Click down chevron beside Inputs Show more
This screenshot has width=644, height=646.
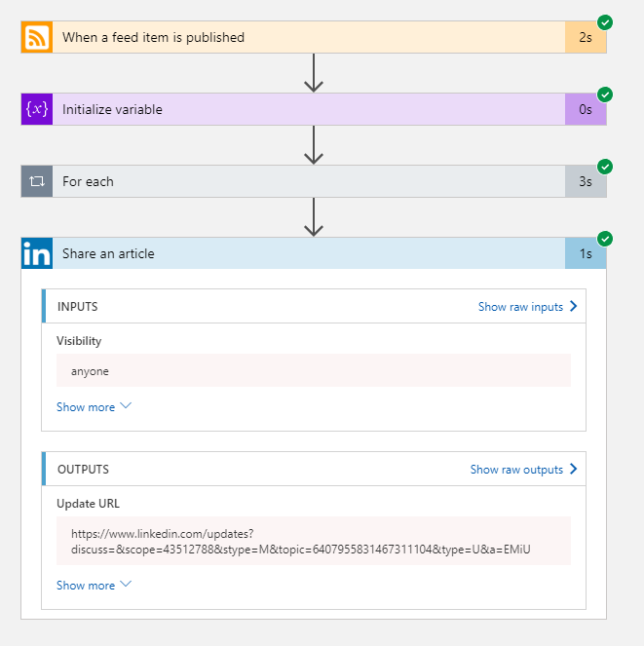coord(126,405)
